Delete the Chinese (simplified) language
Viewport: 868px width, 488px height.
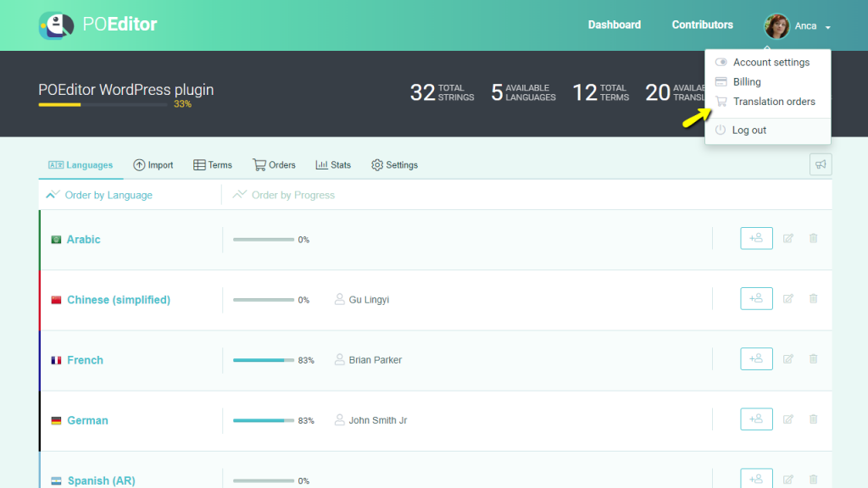(x=813, y=299)
